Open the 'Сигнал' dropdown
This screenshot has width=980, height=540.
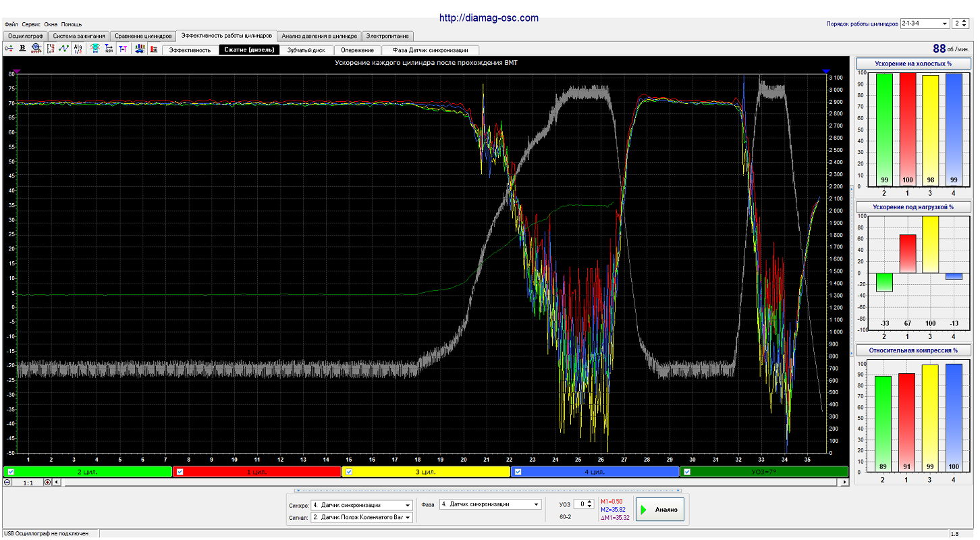point(362,518)
